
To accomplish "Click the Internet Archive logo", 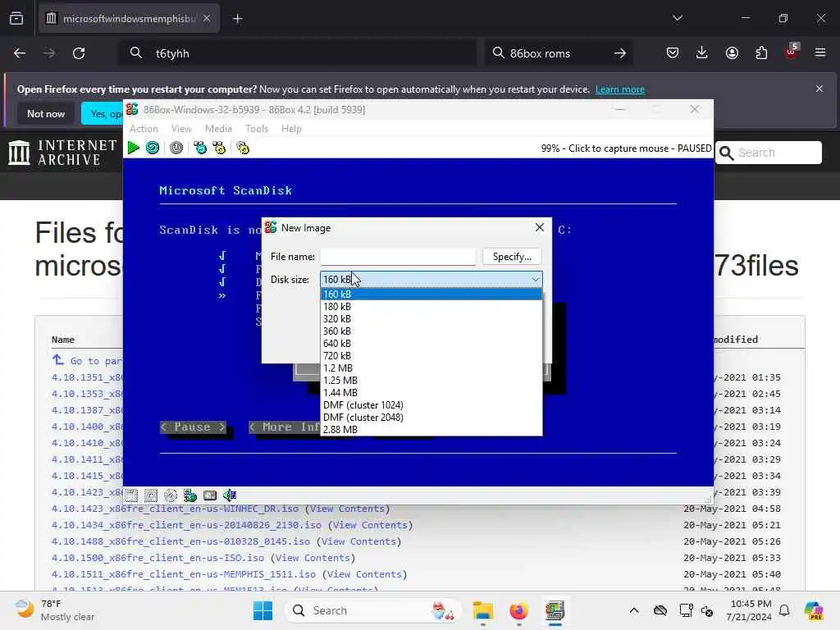I will click(62, 153).
